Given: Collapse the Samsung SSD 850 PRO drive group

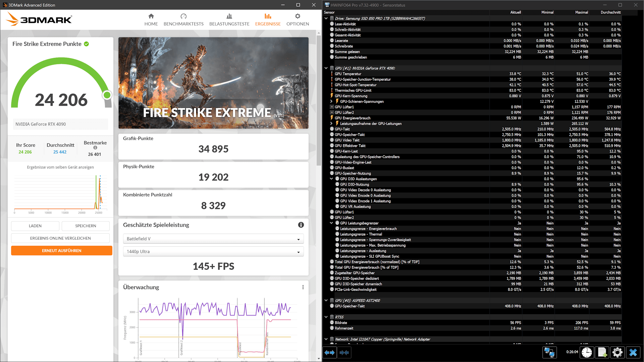Looking at the screenshot, I should pos(326,18).
